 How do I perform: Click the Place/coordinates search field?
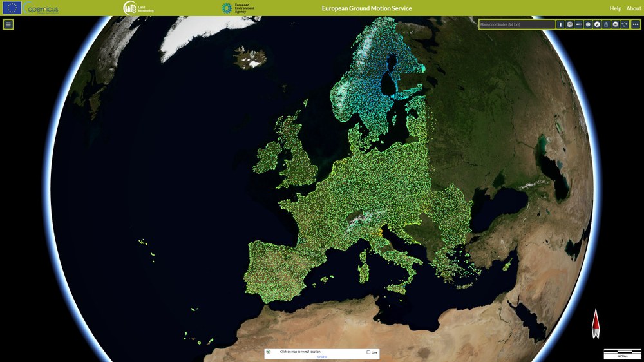tap(517, 24)
